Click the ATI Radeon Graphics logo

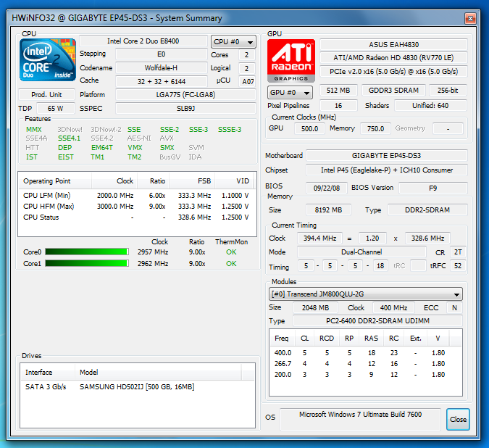291,61
